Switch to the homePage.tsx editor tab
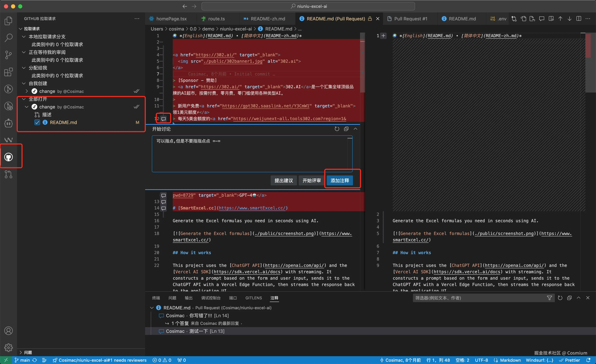596x364 pixels. click(171, 19)
